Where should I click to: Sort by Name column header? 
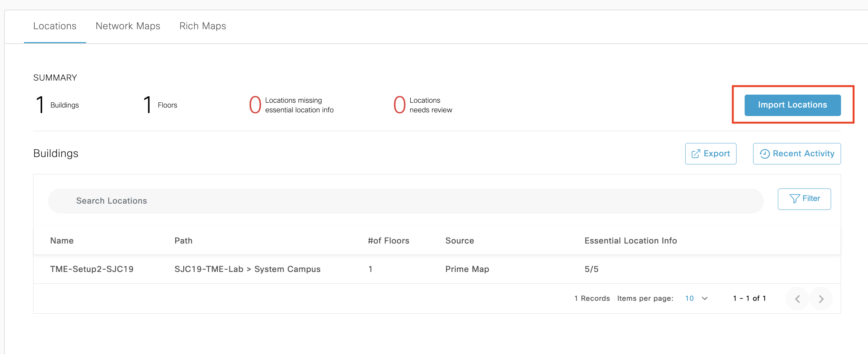click(x=62, y=241)
